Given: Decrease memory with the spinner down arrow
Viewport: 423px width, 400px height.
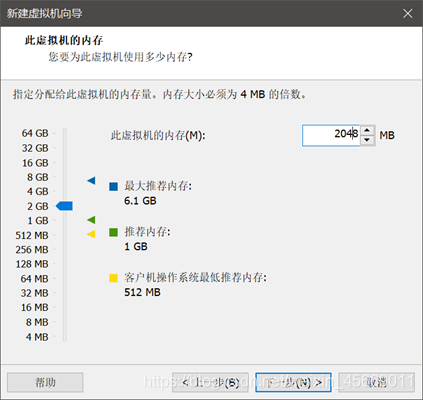Looking at the screenshot, I should (367, 140).
